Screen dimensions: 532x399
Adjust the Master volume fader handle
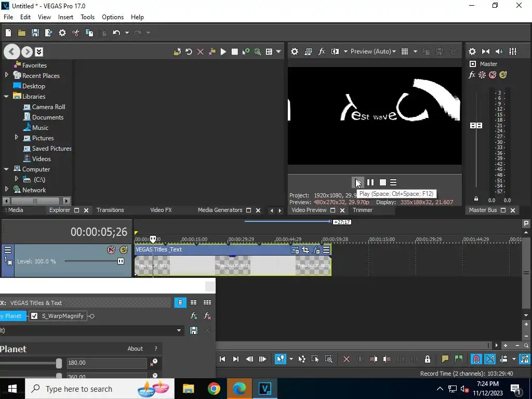click(476, 126)
